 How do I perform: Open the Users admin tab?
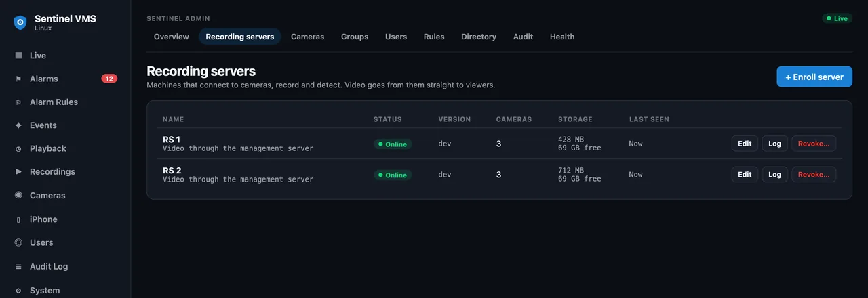tap(396, 37)
